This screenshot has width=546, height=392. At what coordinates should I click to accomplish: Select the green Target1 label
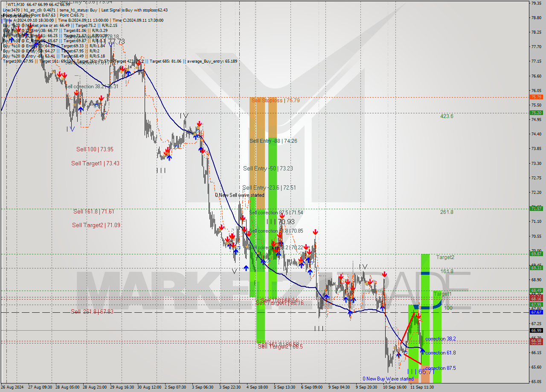click(442, 294)
